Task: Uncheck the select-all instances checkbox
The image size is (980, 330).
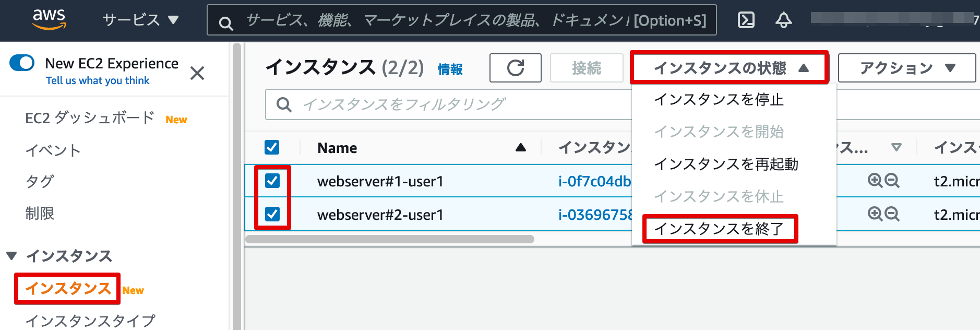Action: (272, 147)
